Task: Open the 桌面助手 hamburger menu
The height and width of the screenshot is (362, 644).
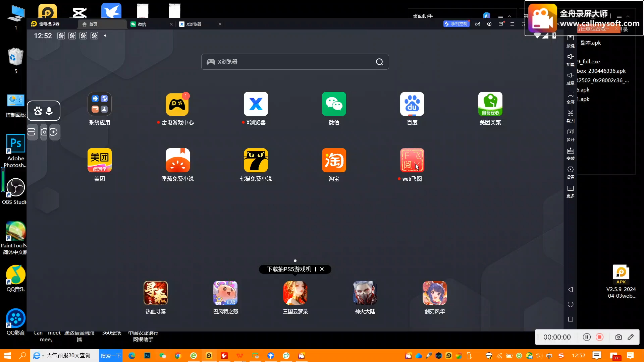Action: pyautogui.click(x=500, y=16)
